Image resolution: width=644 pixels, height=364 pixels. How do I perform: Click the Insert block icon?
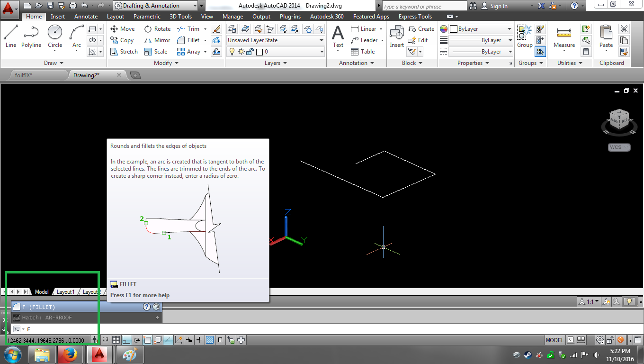[397, 36]
